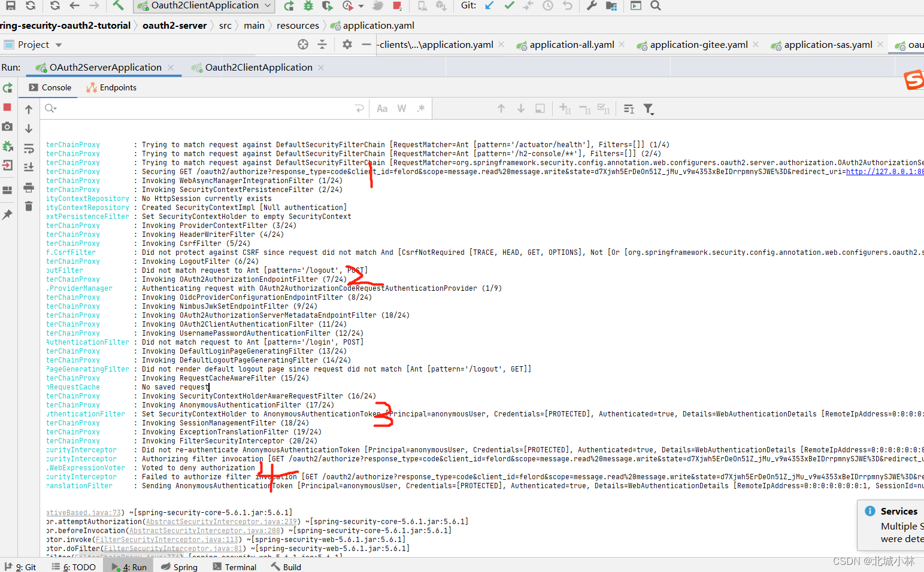Switch to Console tab
Screen dimensions: 924x572
coord(50,87)
